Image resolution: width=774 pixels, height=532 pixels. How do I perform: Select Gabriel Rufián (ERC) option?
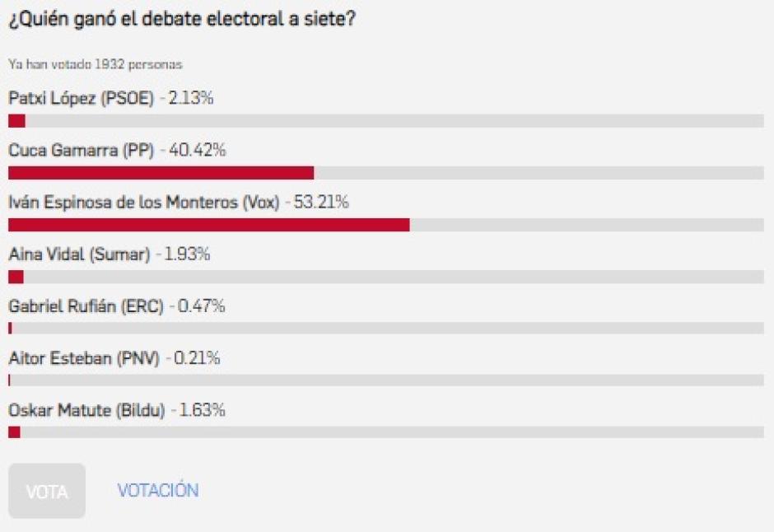pyautogui.click(x=86, y=306)
